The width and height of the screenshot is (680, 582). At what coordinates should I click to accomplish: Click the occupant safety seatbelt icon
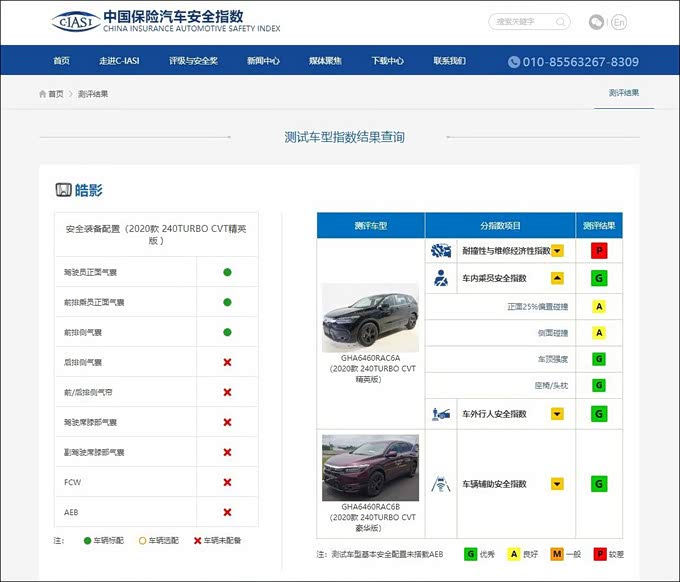click(440, 278)
